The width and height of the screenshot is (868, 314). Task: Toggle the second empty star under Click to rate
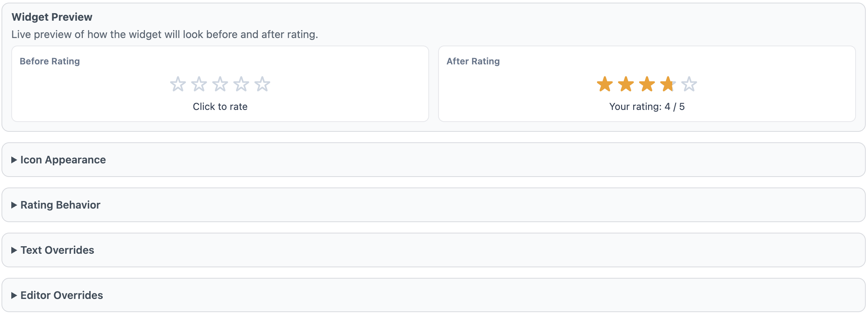click(x=199, y=84)
